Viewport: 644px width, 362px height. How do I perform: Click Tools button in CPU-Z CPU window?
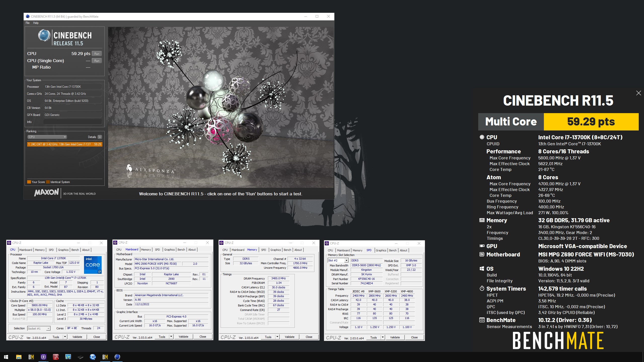(x=56, y=337)
